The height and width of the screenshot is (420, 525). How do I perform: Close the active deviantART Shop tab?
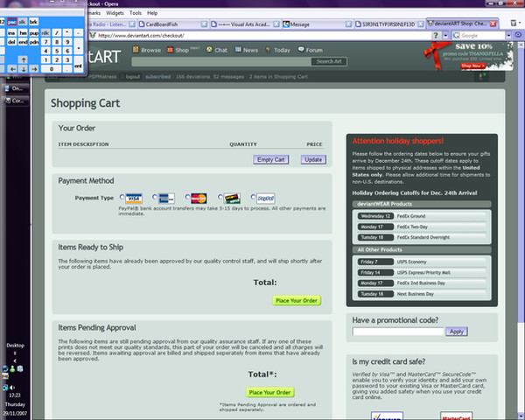(x=493, y=24)
